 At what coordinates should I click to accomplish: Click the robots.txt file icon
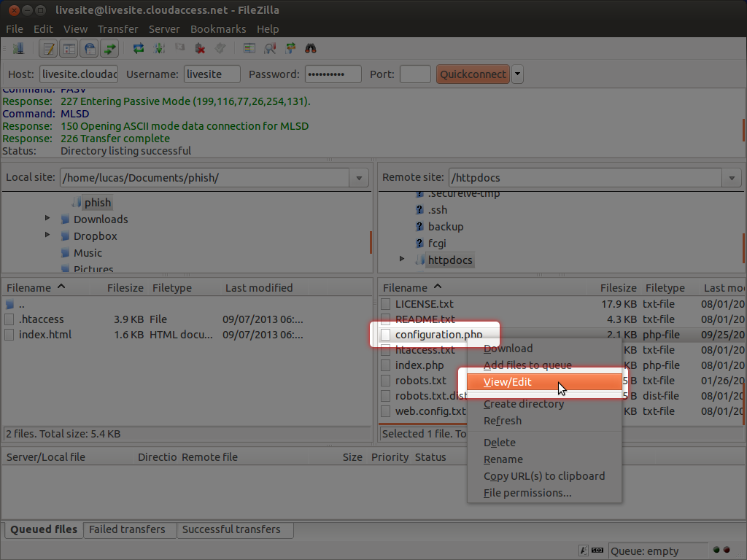386,381
